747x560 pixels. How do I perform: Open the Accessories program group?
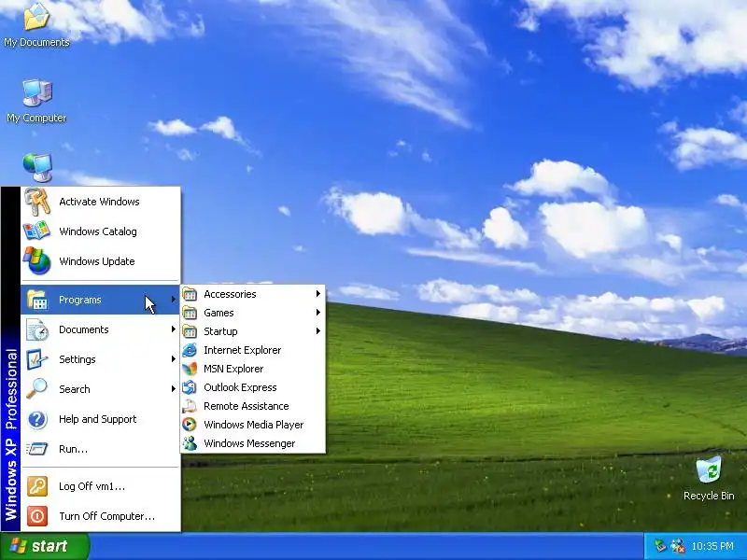[253, 294]
